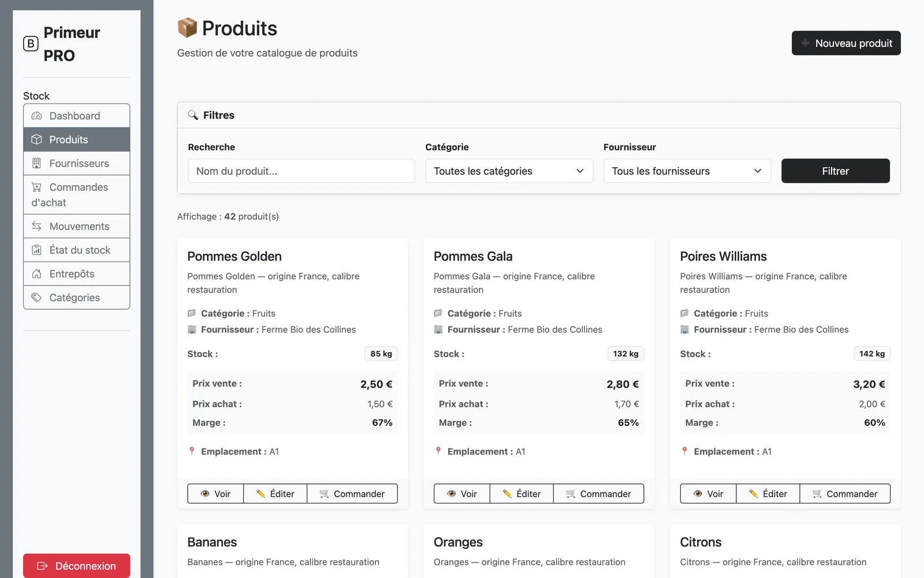Click the location pin on Pommes Golden card
The image size is (924, 578).
(192, 451)
